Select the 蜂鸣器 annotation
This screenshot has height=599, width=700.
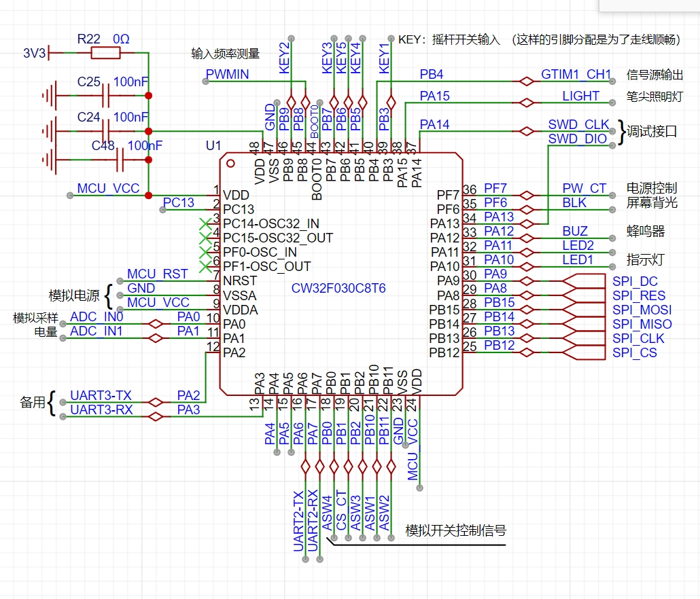coord(646,231)
